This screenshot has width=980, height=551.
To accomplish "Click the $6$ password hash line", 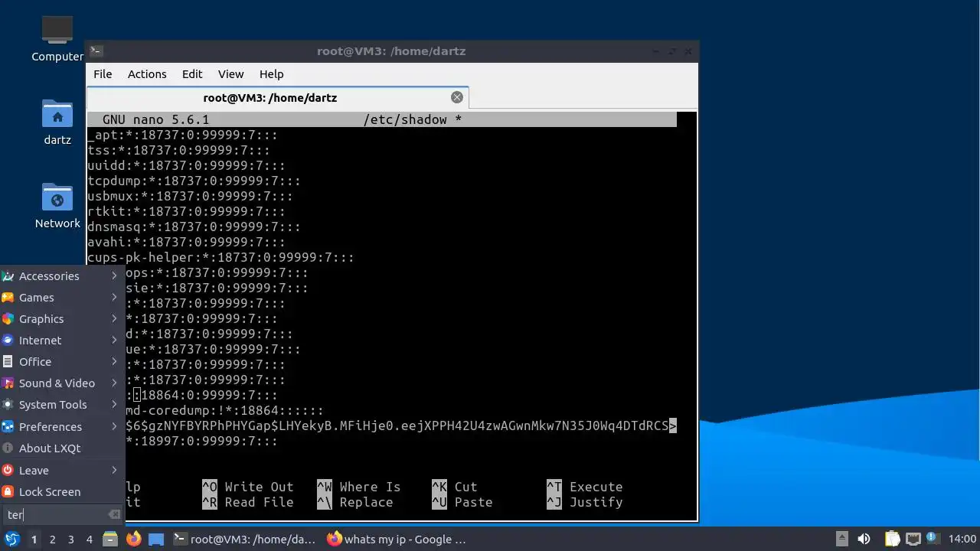I will click(x=401, y=425).
